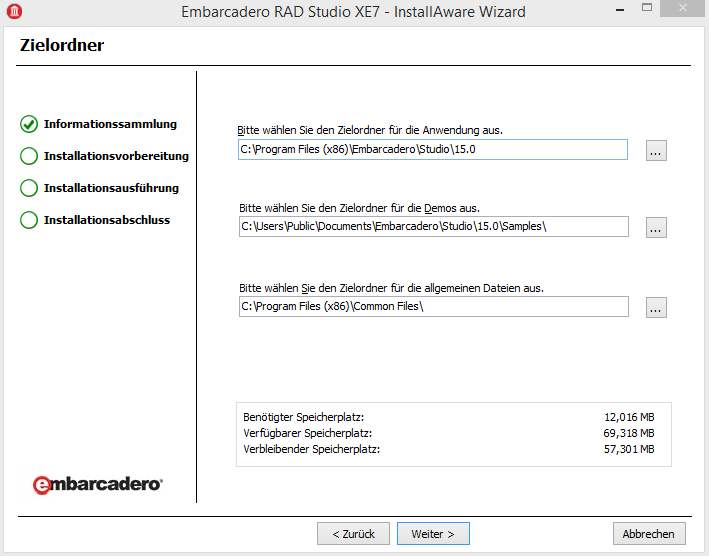The height and width of the screenshot is (556, 709).
Task: Click the empty circle beside Installationsabschluss
Action: click(x=29, y=220)
